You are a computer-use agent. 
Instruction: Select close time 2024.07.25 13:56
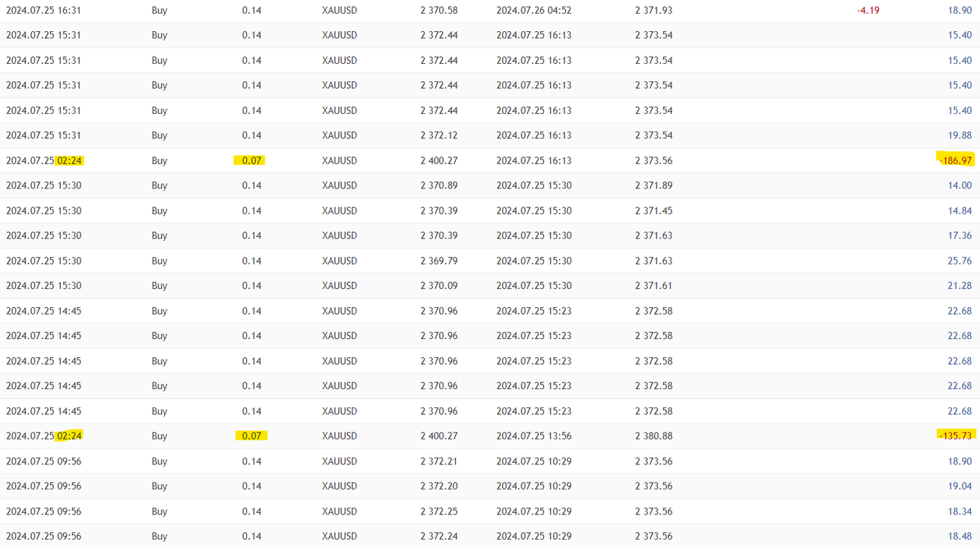[534, 436]
